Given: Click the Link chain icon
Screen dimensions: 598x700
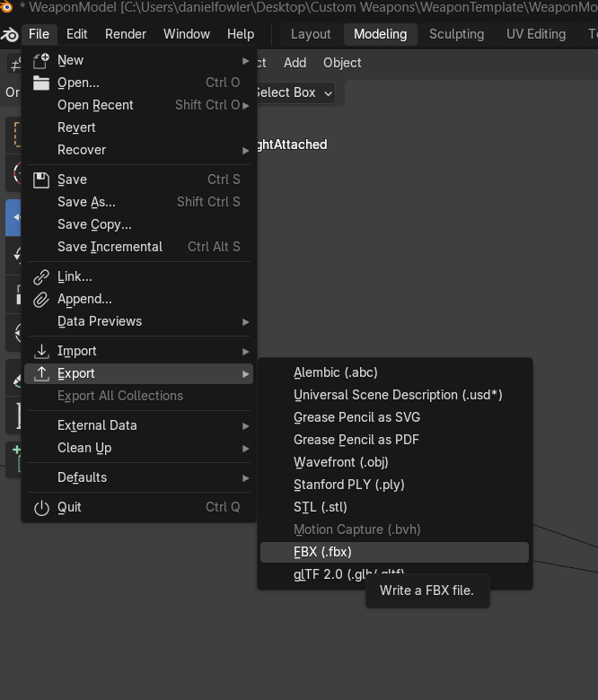Looking at the screenshot, I should (x=41, y=277).
